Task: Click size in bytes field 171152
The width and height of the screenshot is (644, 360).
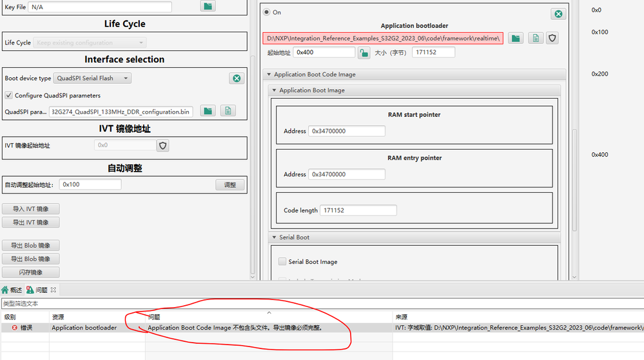Action: tap(433, 52)
